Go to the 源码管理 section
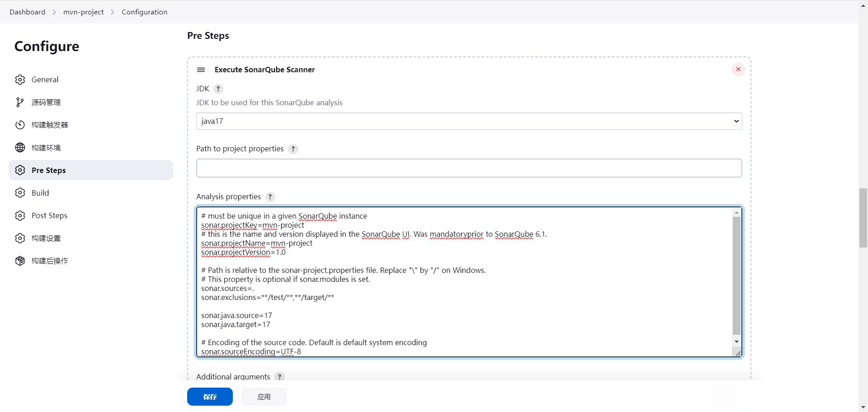This screenshot has width=868, height=412. [91, 102]
